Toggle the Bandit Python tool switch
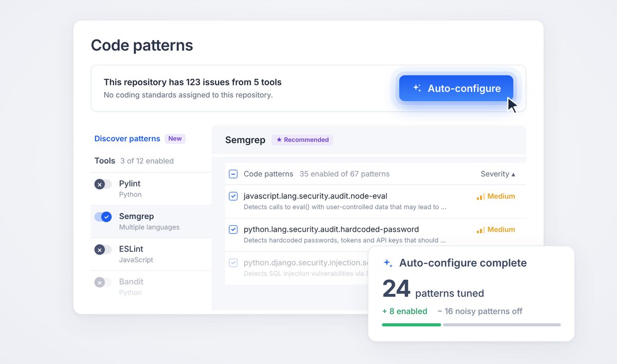This screenshot has height=364, width=617. point(103,282)
